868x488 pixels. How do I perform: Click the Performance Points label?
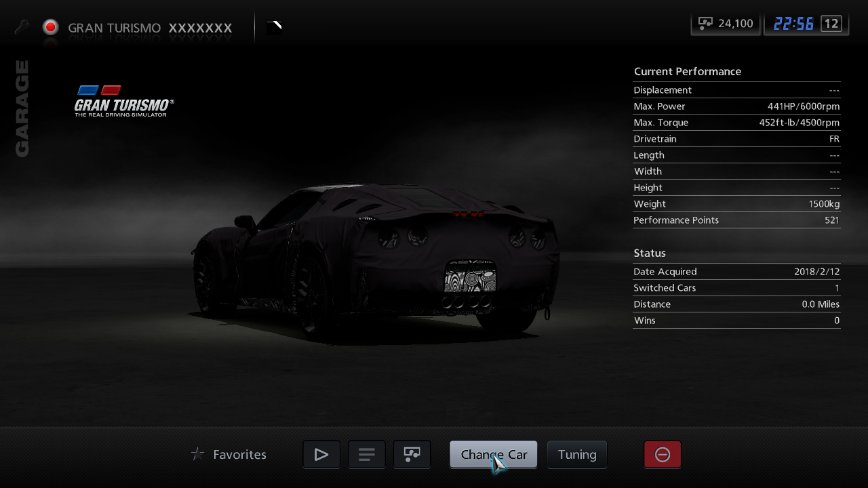coord(676,220)
